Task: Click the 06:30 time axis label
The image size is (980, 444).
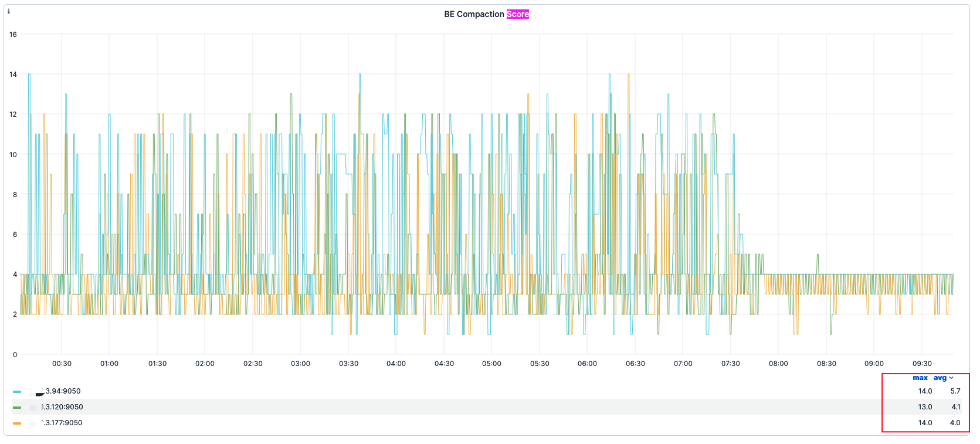Action: pyautogui.click(x=635, y=364)
